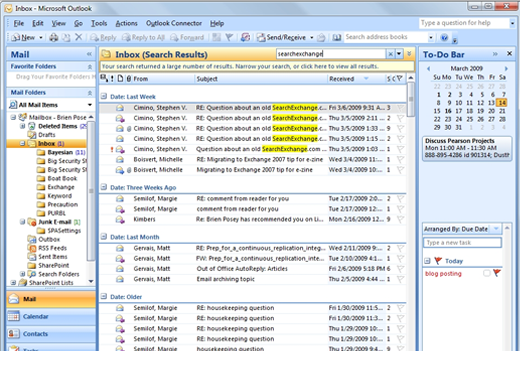Open the Edit menu
The image size is (524, 372).
[38, 23]
